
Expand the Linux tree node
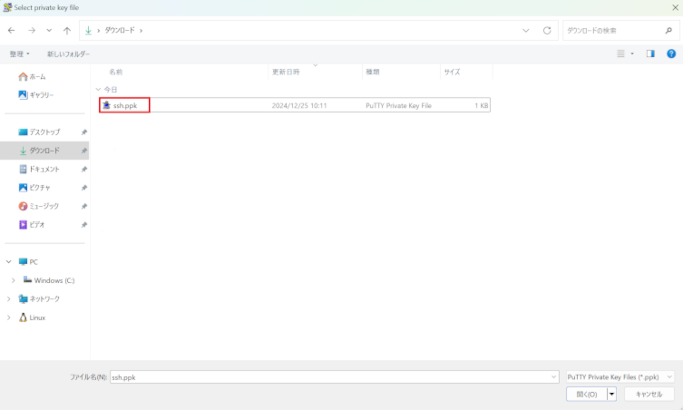[9, 317]
